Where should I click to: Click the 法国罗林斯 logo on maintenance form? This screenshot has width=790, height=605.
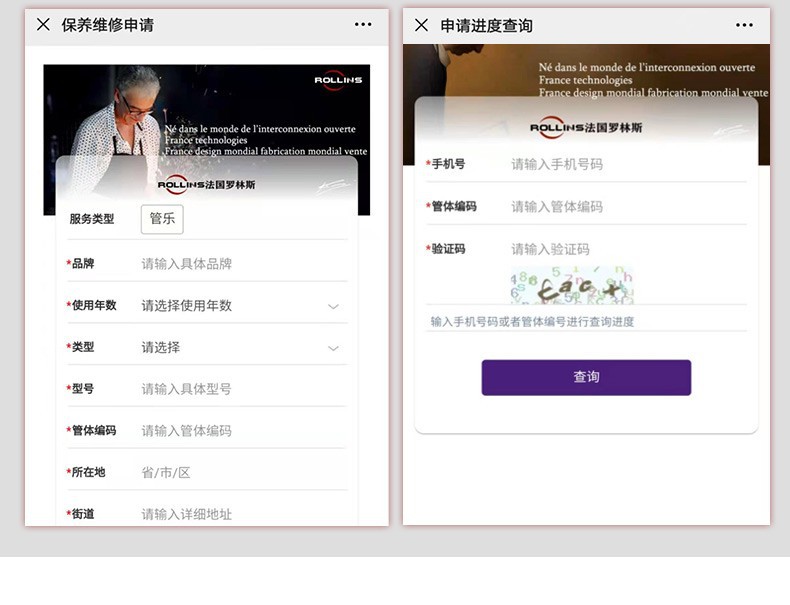click(207, 185)
